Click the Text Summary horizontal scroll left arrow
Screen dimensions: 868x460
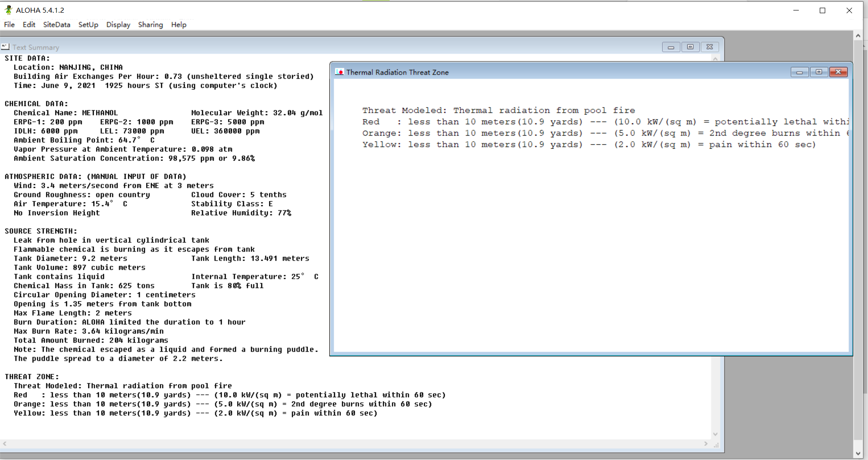(5, 444)
